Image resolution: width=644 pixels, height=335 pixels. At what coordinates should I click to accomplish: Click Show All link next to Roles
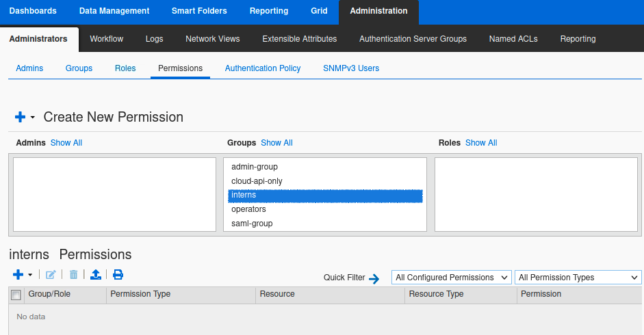481,143
